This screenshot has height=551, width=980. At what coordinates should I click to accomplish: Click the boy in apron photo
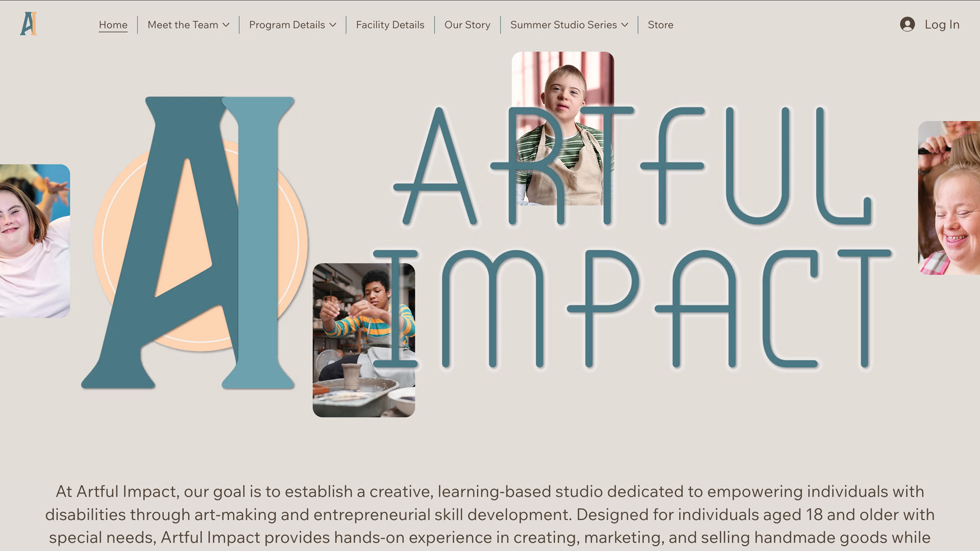(x=563, y=128)
